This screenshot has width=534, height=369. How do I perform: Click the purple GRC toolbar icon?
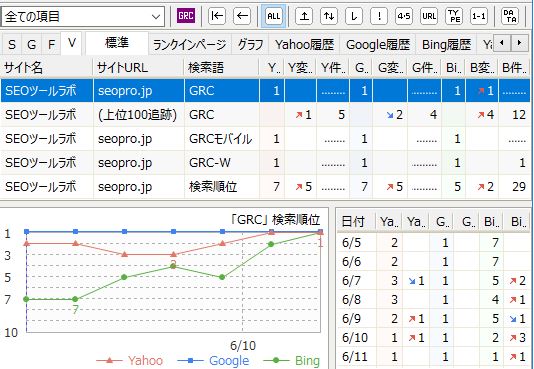[186, 16]
